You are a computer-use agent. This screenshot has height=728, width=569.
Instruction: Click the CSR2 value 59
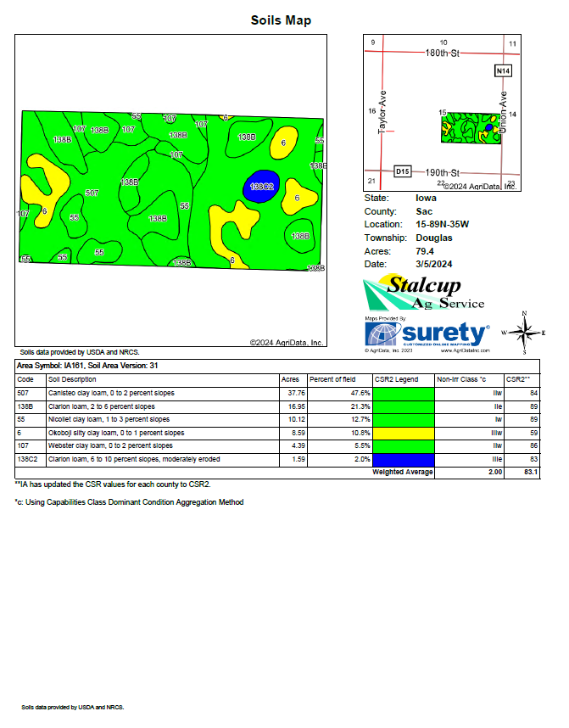tap(533, 434)
